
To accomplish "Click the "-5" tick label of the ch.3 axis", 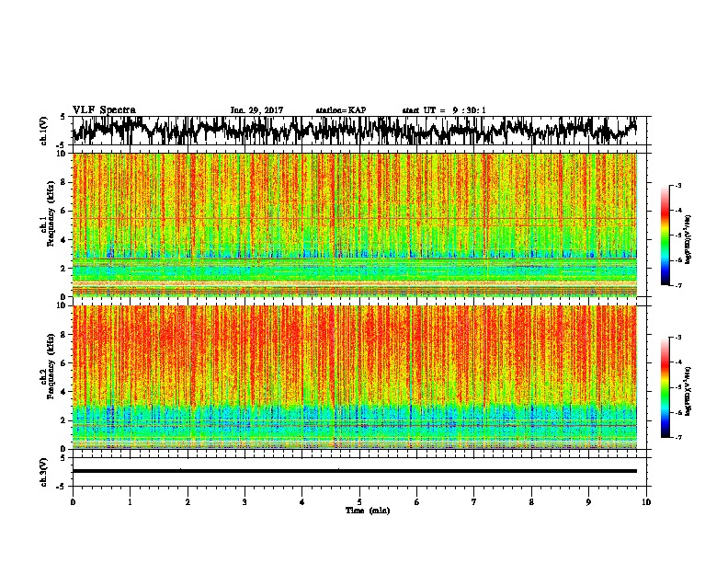I will pos(62,487).
